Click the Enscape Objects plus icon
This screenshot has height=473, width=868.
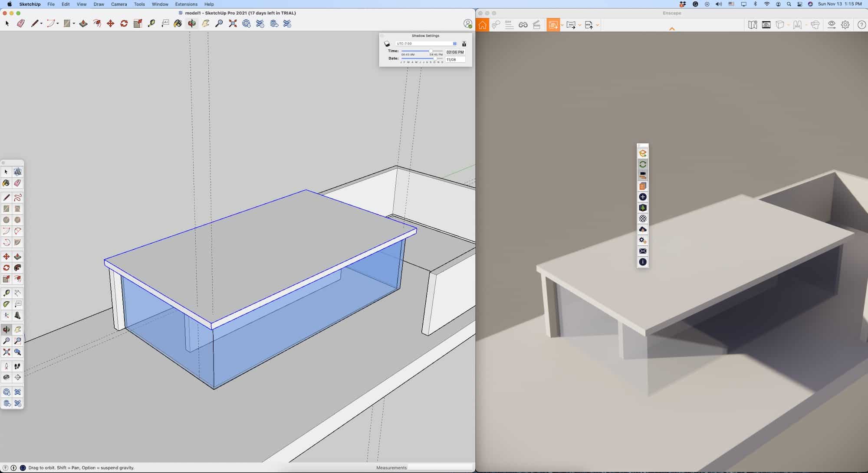coord(643,197)
